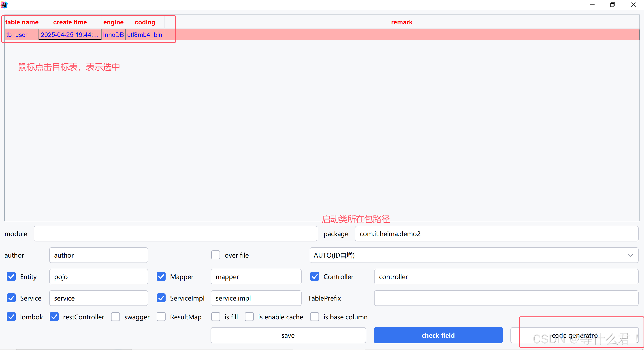Screen dimensions: 644x350
Task: Restore down the window
Action: tap(612, 5)
